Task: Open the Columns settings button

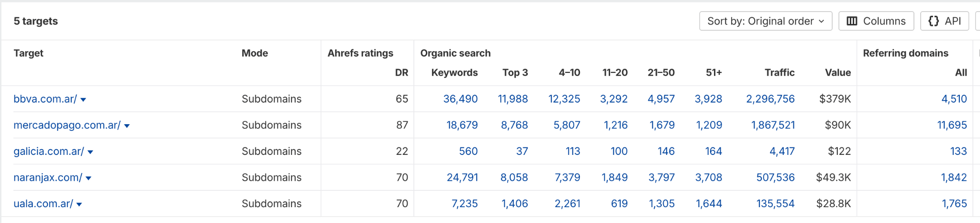Action: pyautogui.click(x=876, y=21)
